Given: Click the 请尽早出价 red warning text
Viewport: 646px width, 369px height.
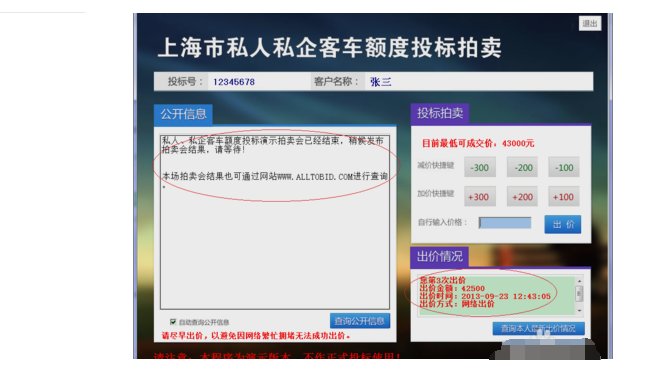Looking at the screenshot, I should (256, 336).
